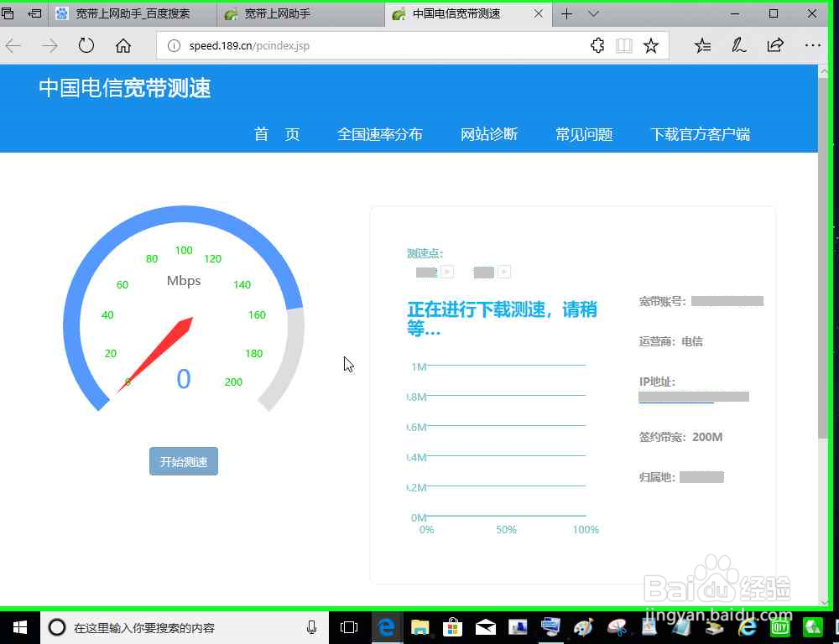Add page to favorites with star icon
This screenshot has height=644, width=839.
click(x=652, y=45)
